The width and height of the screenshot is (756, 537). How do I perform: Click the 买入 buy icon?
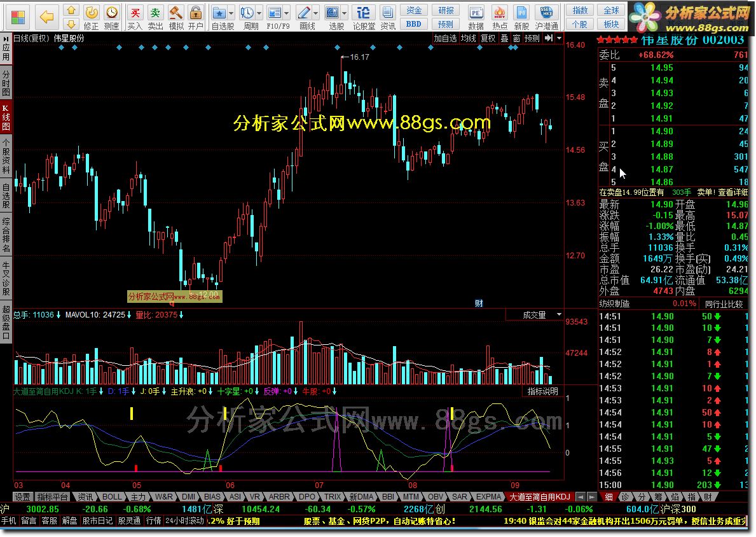point(135,13)
